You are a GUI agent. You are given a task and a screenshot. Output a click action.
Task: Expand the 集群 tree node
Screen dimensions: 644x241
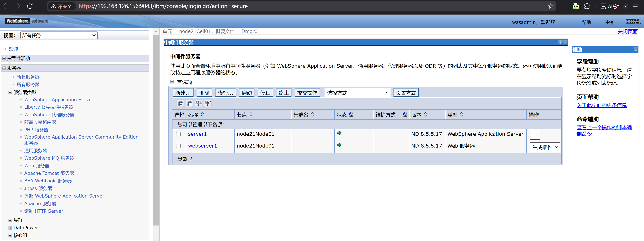point(10,220)
